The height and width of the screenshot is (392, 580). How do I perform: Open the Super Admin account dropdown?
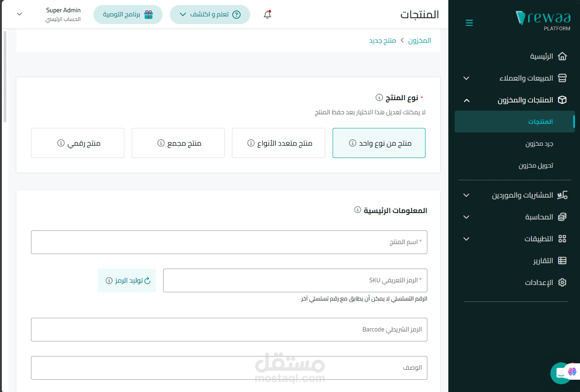pyautogui.click(x=19, y=14)
